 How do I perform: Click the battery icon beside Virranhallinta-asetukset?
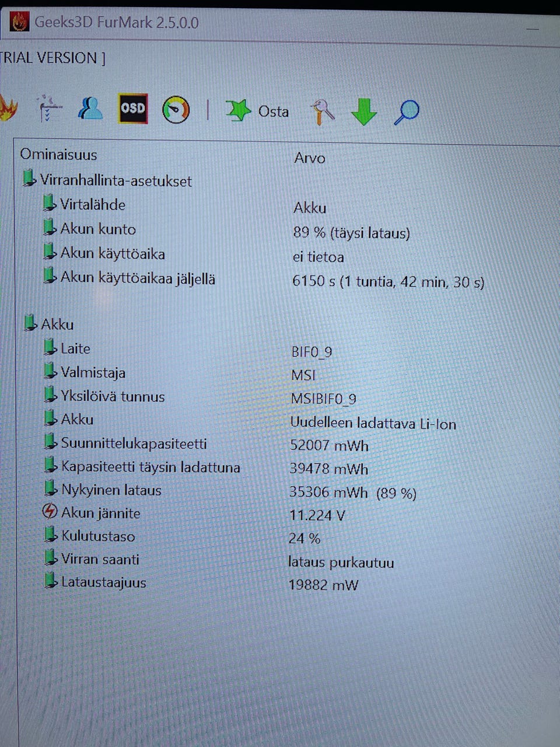(x=29, y=179)
